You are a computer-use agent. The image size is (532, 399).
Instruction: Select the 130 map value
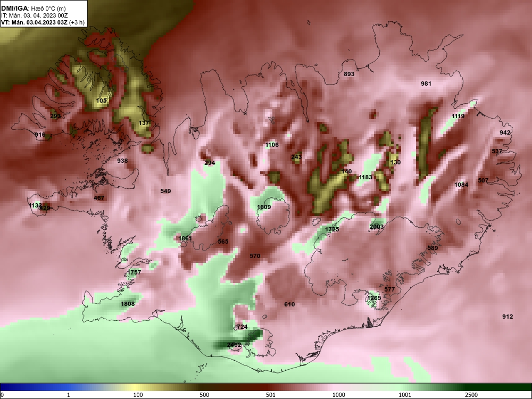point(395,162)
